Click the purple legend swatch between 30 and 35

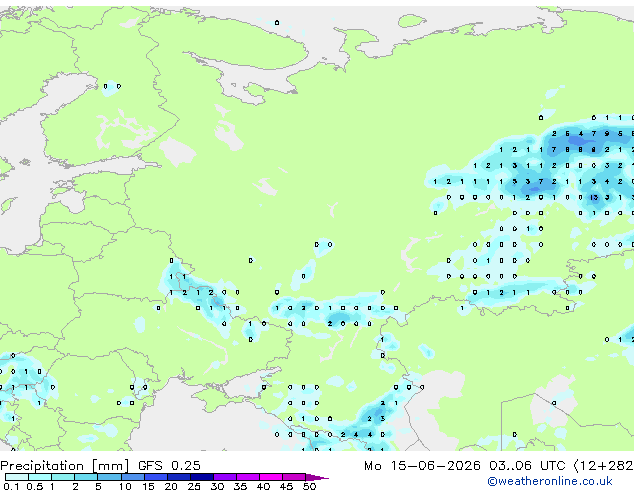click(225, 477)
